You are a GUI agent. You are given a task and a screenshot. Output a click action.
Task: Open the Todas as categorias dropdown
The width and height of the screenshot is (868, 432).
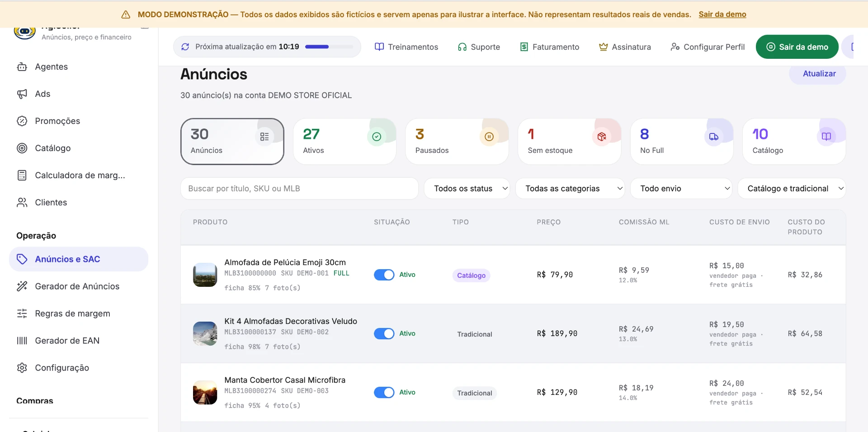tap(570, 189)
